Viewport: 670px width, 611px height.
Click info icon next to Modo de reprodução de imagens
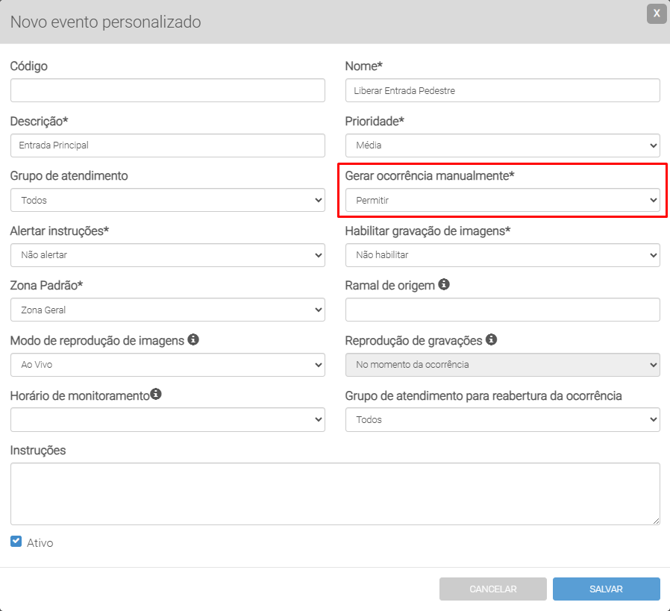193,340
